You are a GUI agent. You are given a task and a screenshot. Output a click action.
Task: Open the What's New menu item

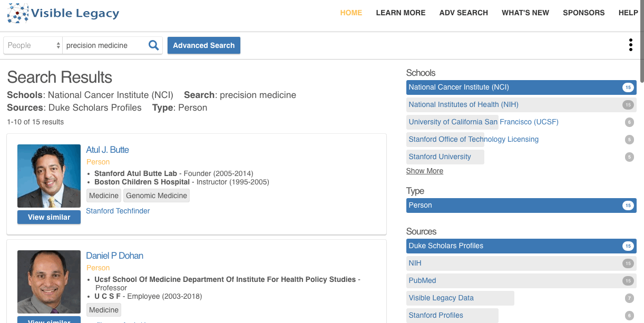(525, 13)
